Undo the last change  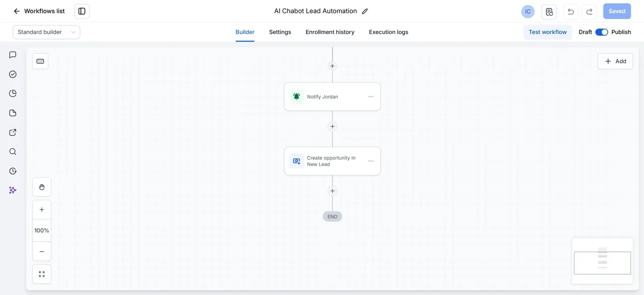tap(571, 12)
